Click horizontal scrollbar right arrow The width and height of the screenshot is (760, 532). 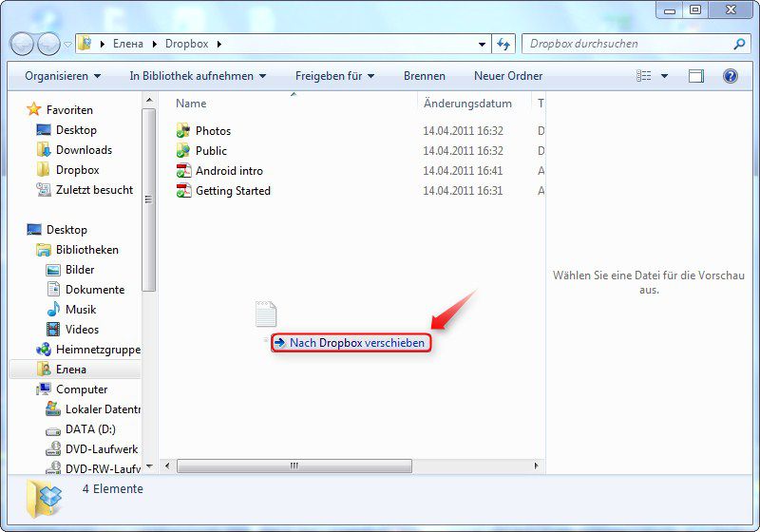point(536,466)
